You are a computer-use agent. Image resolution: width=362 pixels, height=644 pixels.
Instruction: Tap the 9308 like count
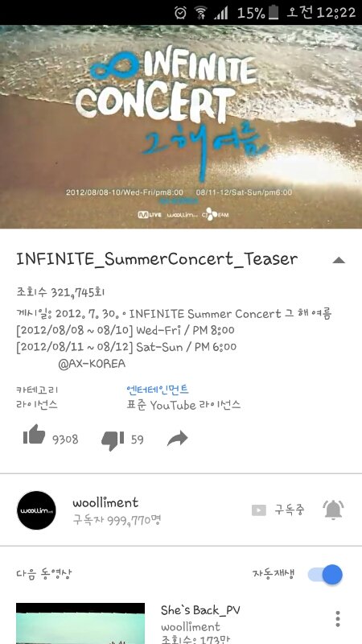click(65, 440)
